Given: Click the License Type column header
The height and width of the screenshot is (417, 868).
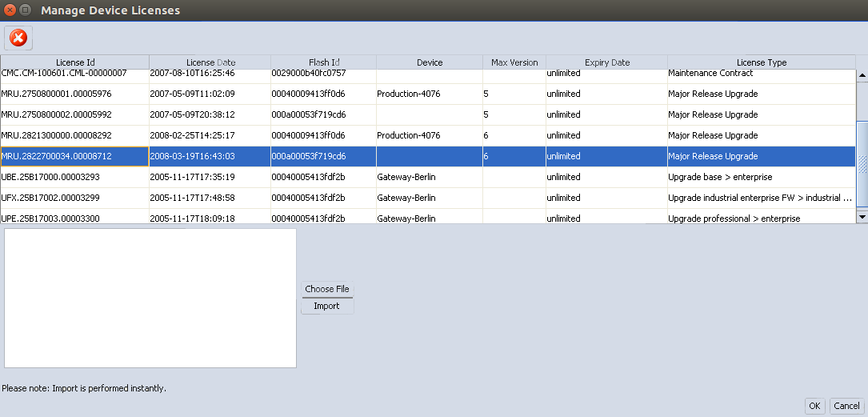Looking at the screenshot, I should coord(761,62).
